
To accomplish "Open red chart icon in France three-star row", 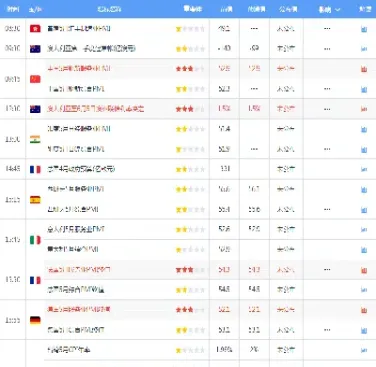I will click(x=364, y=270).
